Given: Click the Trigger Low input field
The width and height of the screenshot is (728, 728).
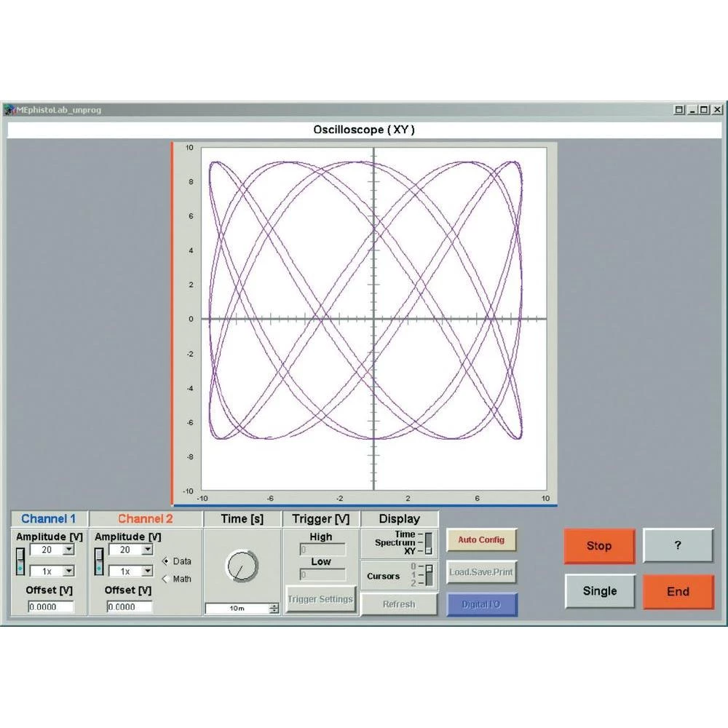Looking at the screenshot, I should point(323,575).
